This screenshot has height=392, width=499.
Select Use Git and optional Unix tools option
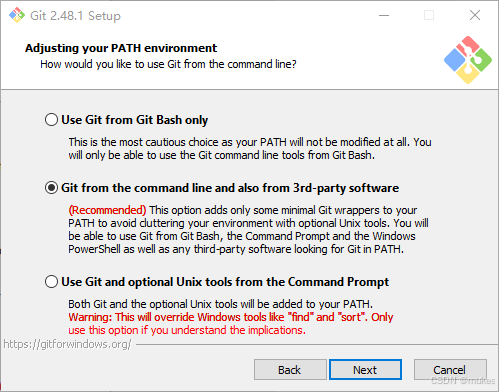[51, 282]
